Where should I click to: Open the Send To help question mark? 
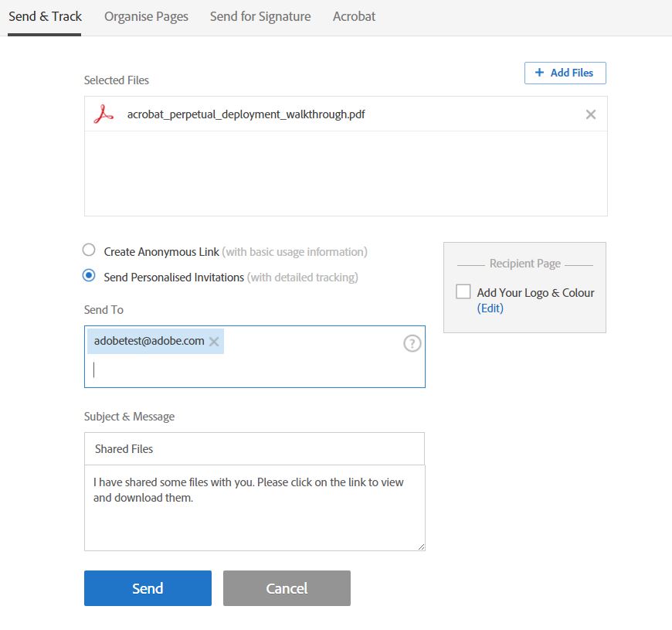412,343
